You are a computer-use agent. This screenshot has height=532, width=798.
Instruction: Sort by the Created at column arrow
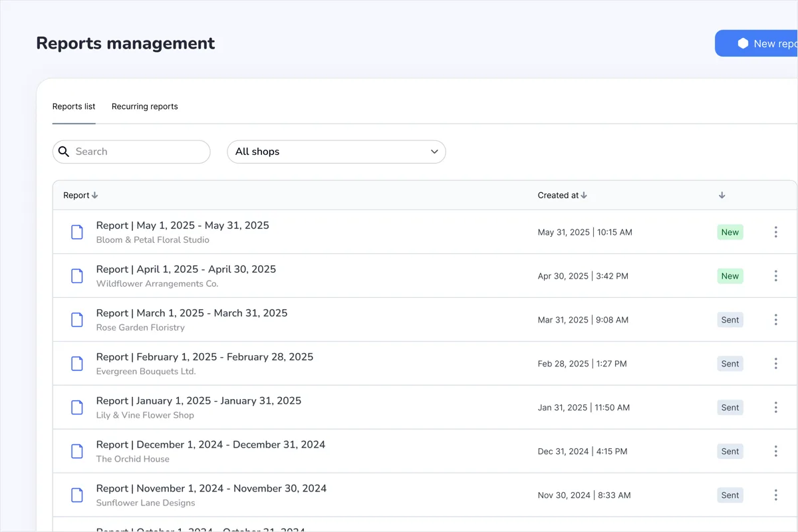pos(584,196)
